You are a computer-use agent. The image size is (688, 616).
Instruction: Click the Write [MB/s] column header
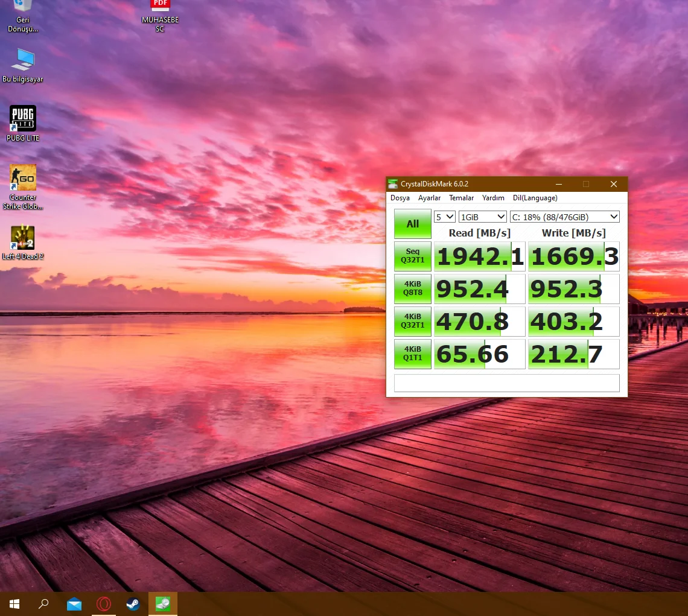pos(573,233)
